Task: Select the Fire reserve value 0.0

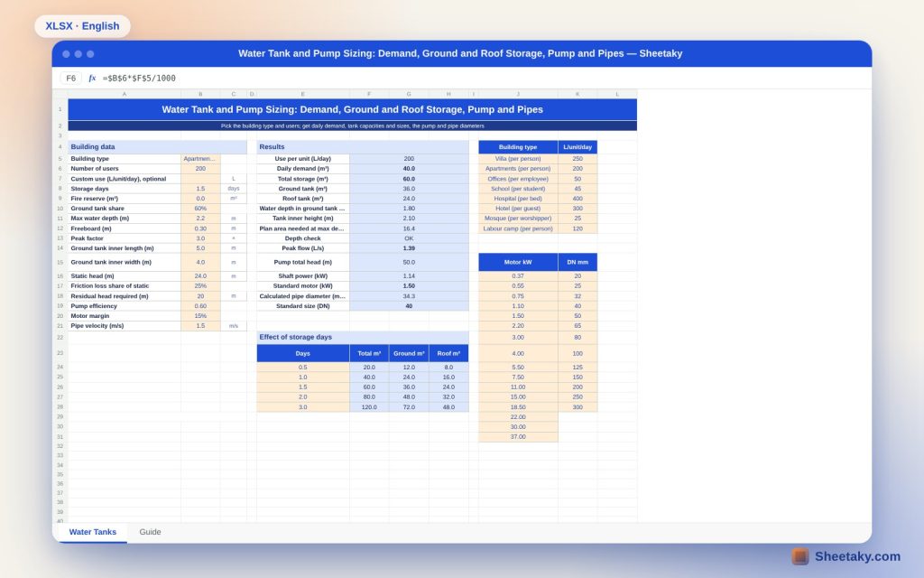Action: click(200, 198)
